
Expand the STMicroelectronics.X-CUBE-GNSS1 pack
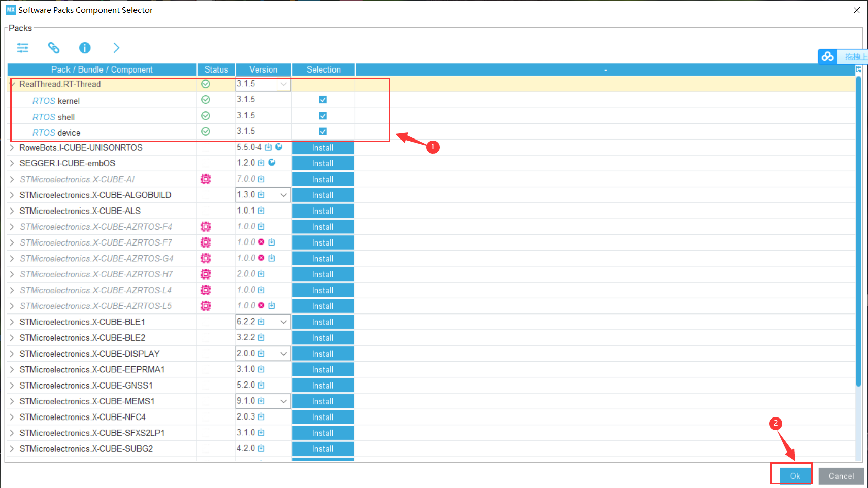click(x=12, y=386)
